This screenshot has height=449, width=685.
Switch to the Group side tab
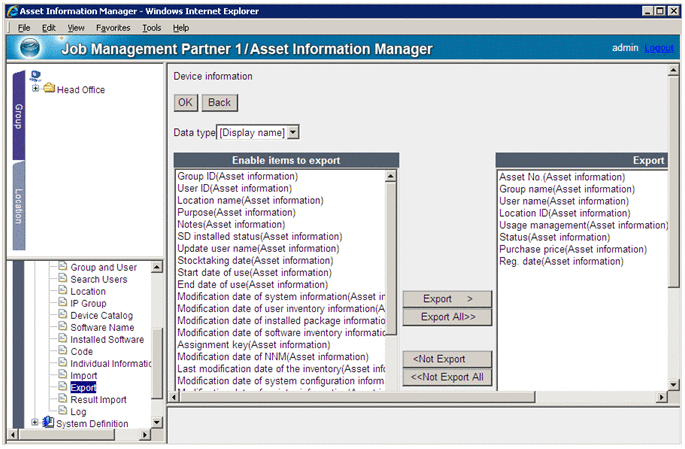[x=19, y=116]
